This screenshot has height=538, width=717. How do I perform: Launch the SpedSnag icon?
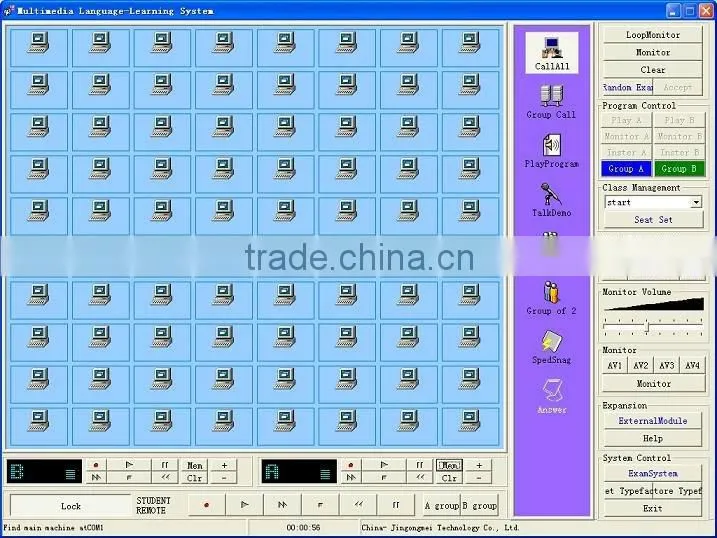click(551, 347)
